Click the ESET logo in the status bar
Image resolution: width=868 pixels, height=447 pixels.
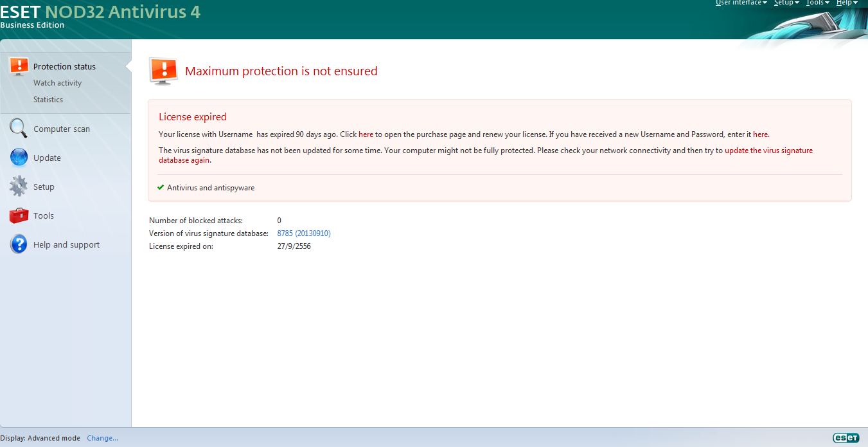pyautogui.click(x=846, y=438)
